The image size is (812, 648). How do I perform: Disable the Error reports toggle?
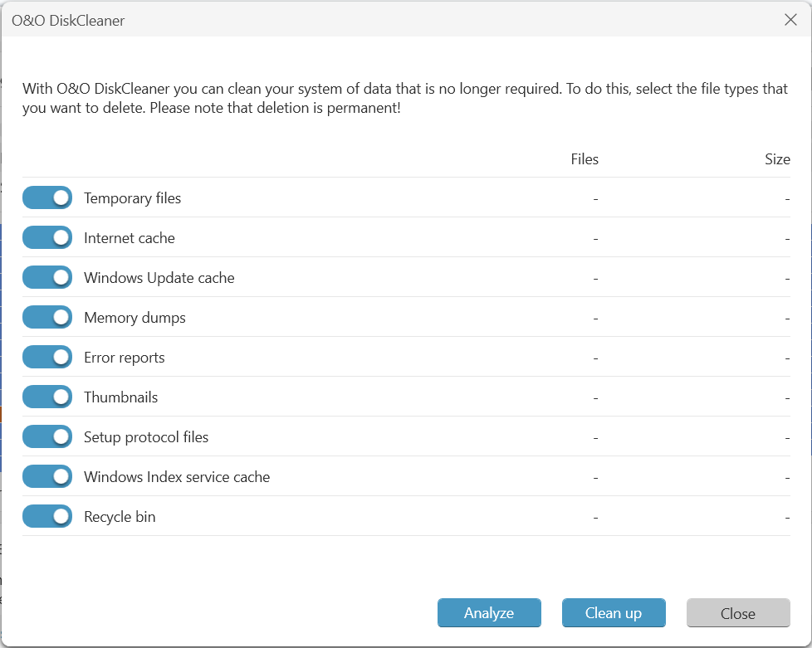coord(47,357)
